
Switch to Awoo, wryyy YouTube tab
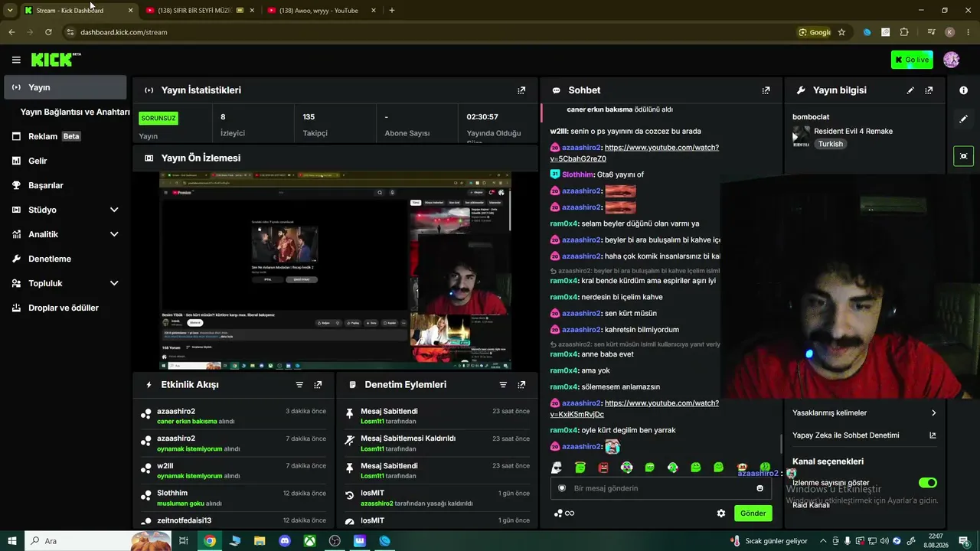[322, 11]
